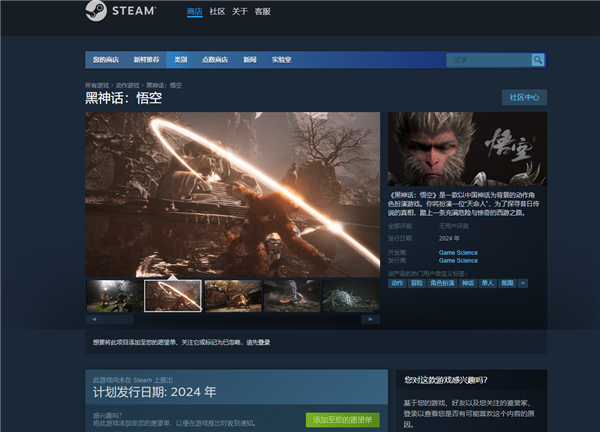Click the 2024 年 release date value
This screenshot has height=432, width=600.
point(449,238)
